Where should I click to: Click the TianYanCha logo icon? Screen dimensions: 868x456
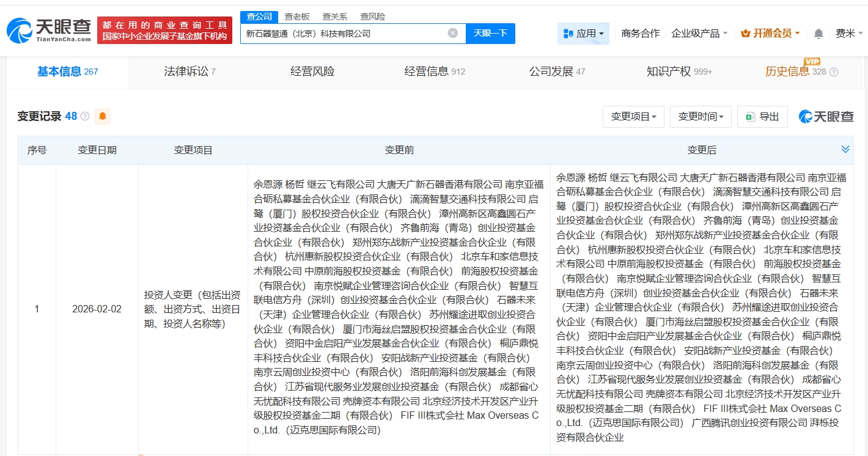[20, 31]
